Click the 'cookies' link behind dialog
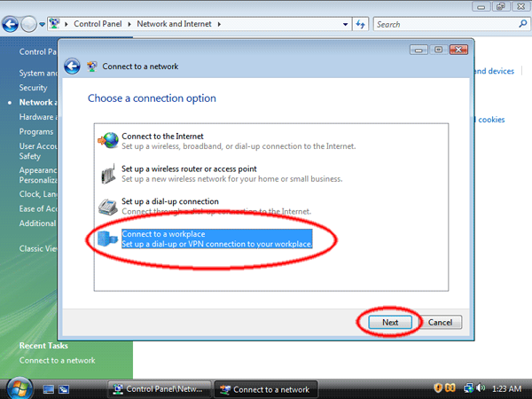 click(491, 120)
